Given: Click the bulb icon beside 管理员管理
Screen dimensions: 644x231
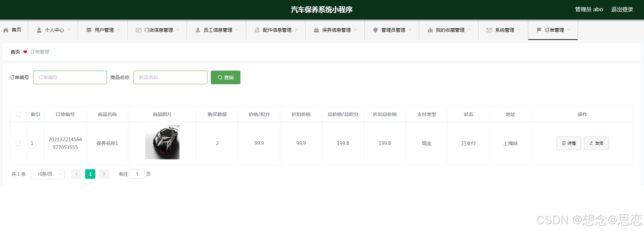Looking at the screenshot, I should pyautogui.click(x=376, y=30).
